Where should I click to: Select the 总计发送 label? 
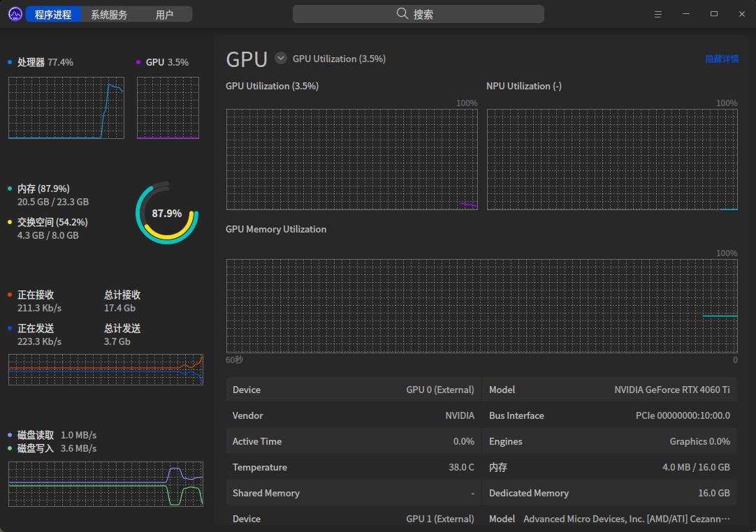click(x=122, y=329)
